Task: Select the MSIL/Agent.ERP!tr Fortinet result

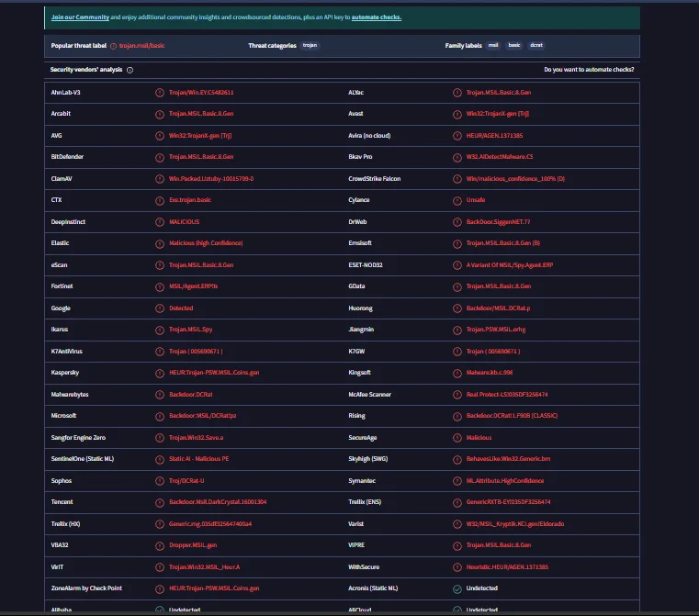Action: (x=194, y=286)
